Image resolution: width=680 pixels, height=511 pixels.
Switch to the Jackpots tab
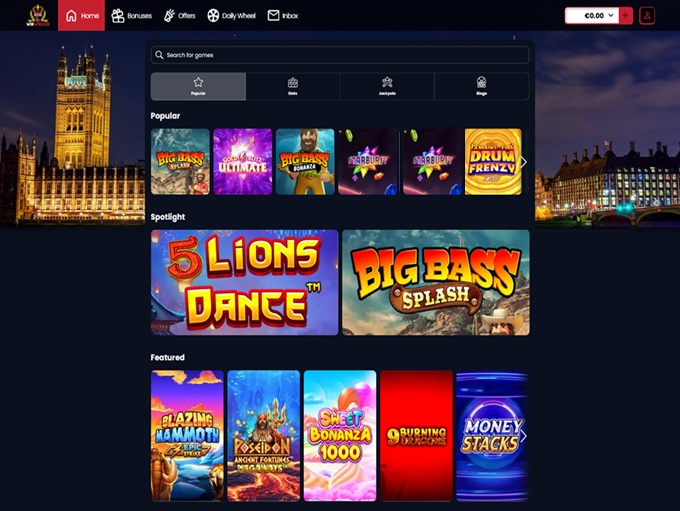coord(387,86)
